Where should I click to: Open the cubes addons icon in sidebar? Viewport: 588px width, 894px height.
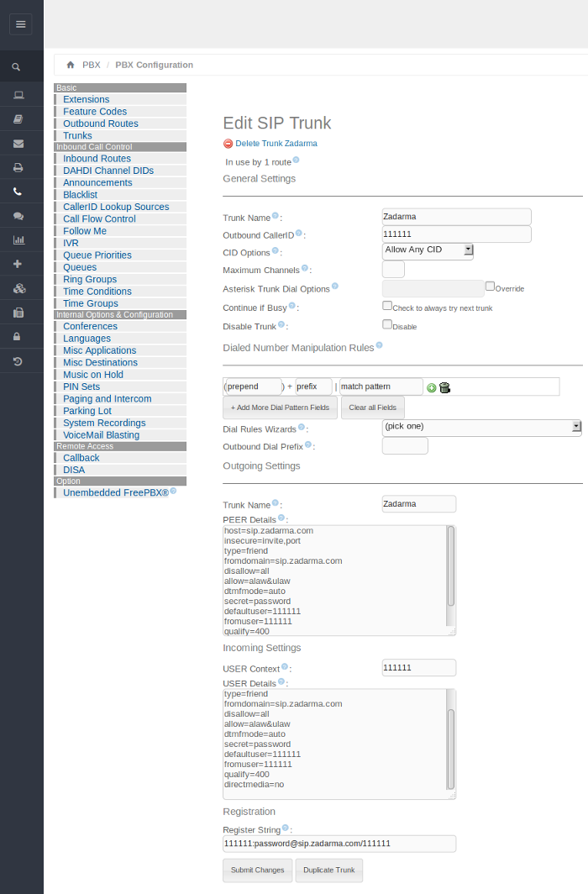pos(19,288)
